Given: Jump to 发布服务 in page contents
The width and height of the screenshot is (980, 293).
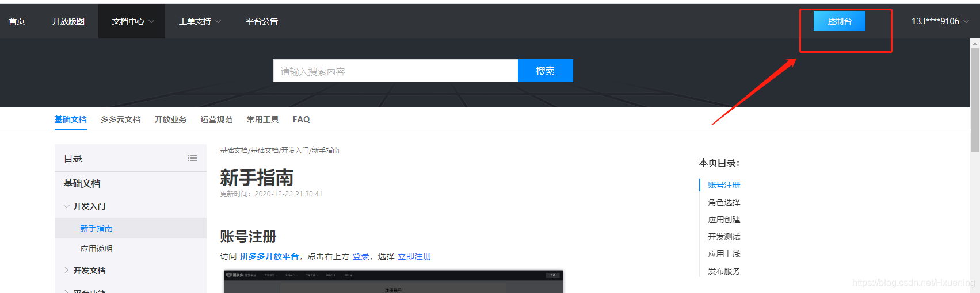Looking at the screenshot, I should [724, 271].
